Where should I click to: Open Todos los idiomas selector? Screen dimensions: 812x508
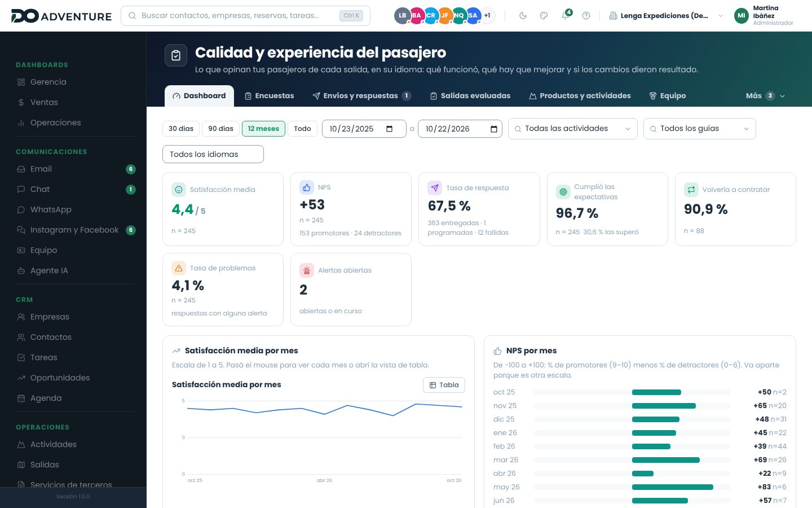(213, 154)
